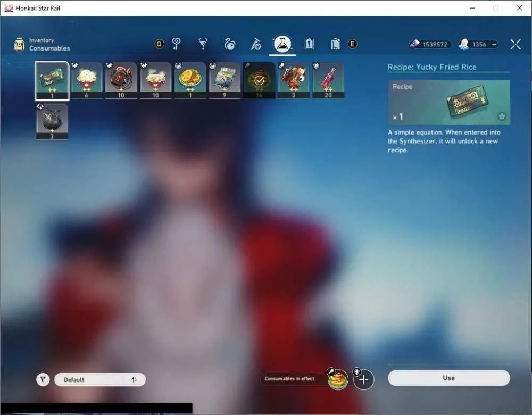
Task: Select the checked item with the checkmark
Action: pyautogui.click(x=259, y=81)
